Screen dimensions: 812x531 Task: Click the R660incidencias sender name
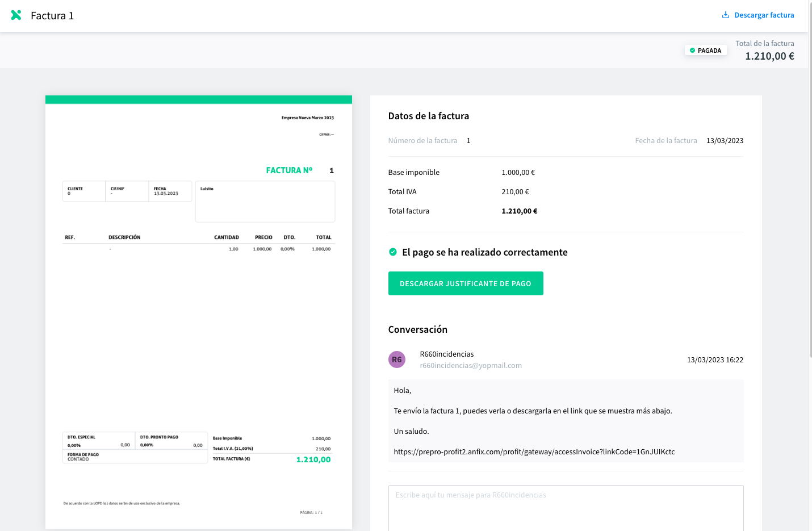(x=447, y=354)
